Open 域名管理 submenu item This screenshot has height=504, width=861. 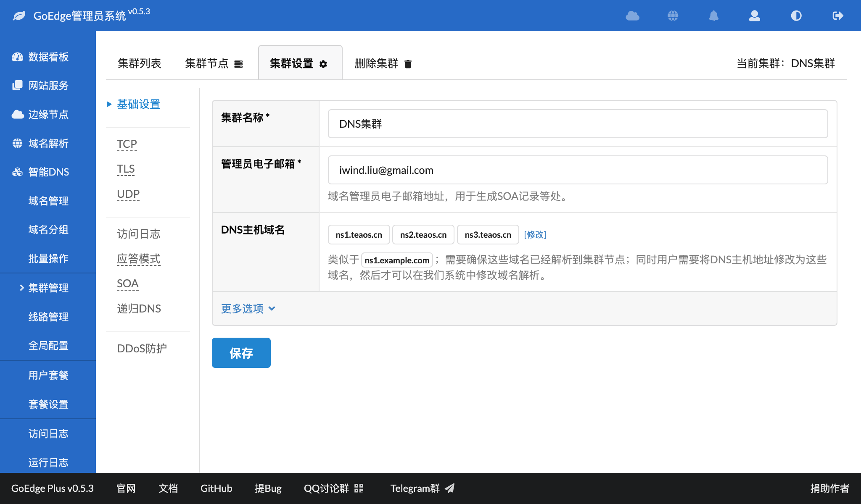coord(48,201)
